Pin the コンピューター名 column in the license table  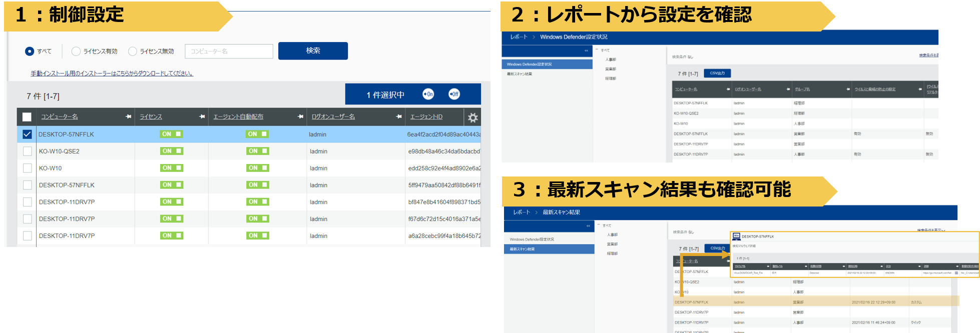[129, 116]
